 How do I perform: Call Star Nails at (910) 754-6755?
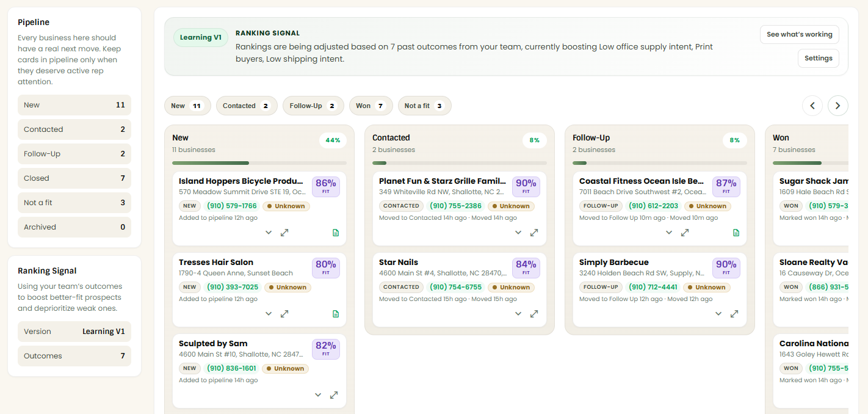pyautogui.click(x=455, y=287)
